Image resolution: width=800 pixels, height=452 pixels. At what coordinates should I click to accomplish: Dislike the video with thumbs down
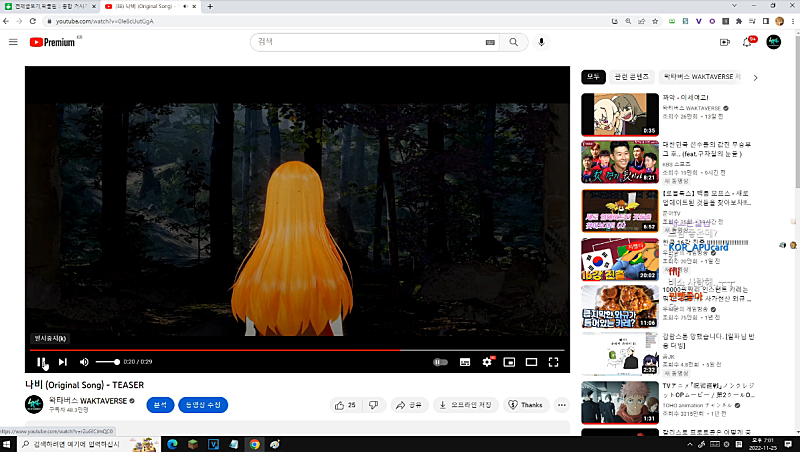coord(373,405)
